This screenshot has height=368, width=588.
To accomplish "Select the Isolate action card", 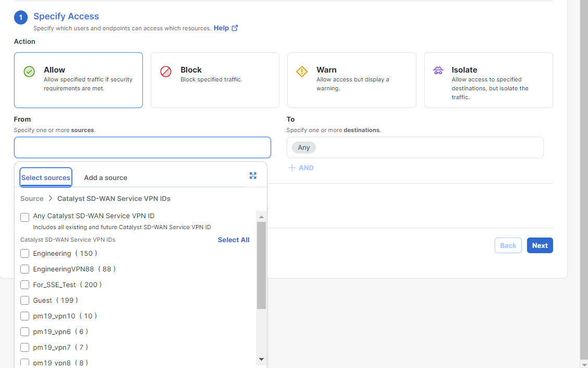I will [x=488, y=80].
